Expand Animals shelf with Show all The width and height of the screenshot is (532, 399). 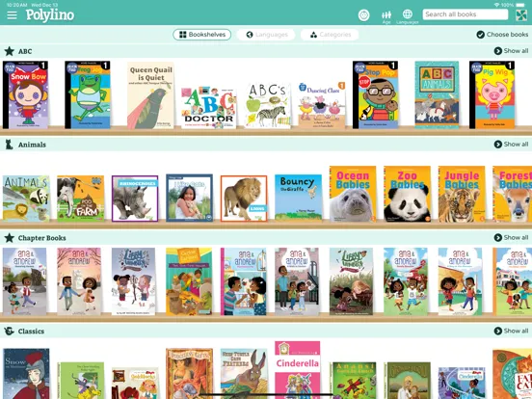pyautogui.click(x=511, y=145)
